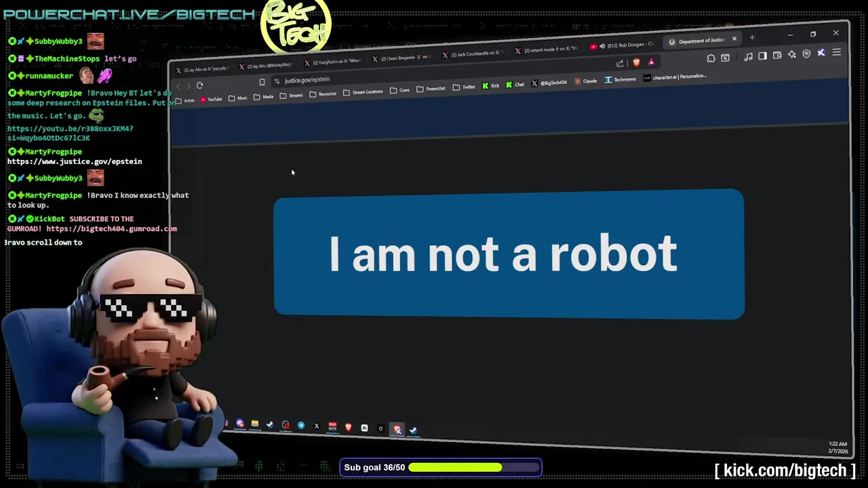Open the Chat bookmark with Kick logo
The height and width of the screenshot is (488, 868).
515,85
